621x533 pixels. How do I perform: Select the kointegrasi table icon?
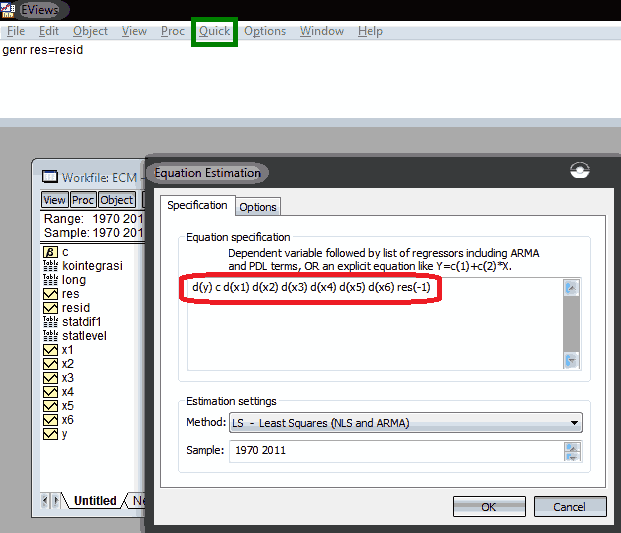50,266
